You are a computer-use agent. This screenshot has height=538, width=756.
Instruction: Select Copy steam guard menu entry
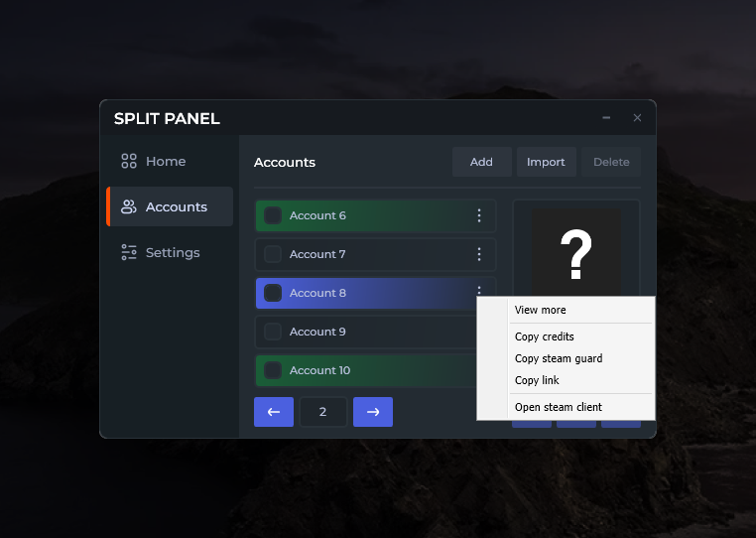[x=559, y=358]
